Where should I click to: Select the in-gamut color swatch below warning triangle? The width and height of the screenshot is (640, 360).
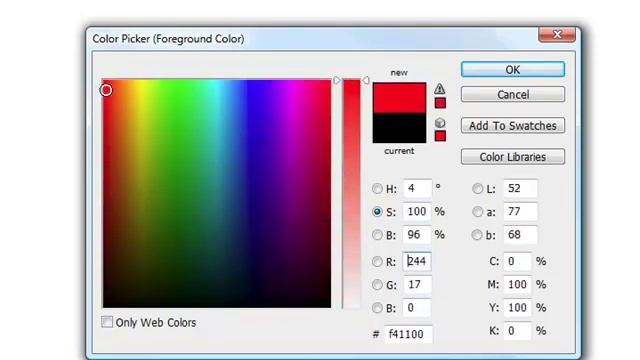pos(440,103)
